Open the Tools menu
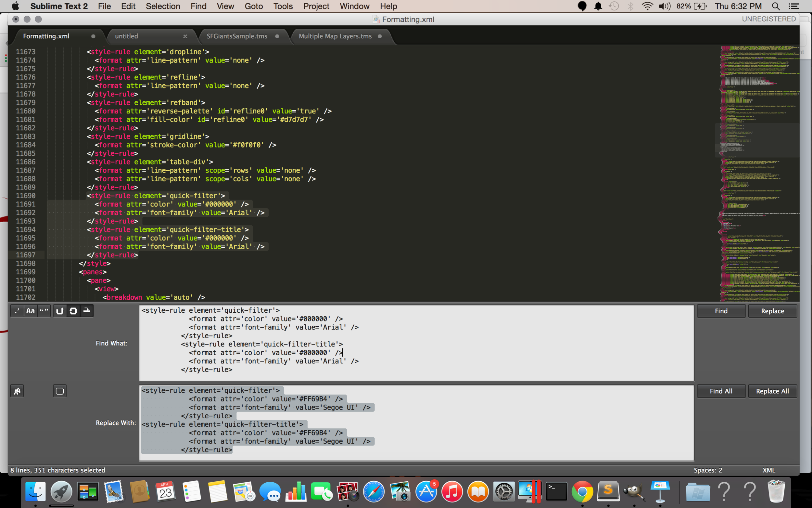812x508 pixels. pos(283,6)
